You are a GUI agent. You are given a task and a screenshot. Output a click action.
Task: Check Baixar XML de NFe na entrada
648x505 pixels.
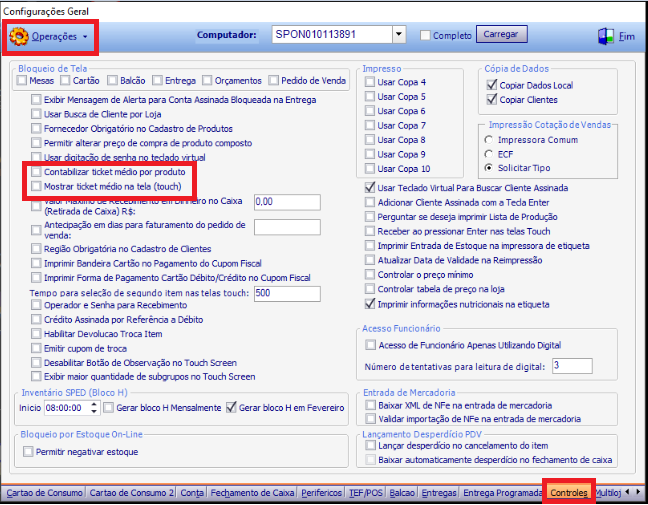(x=371, y=405)
